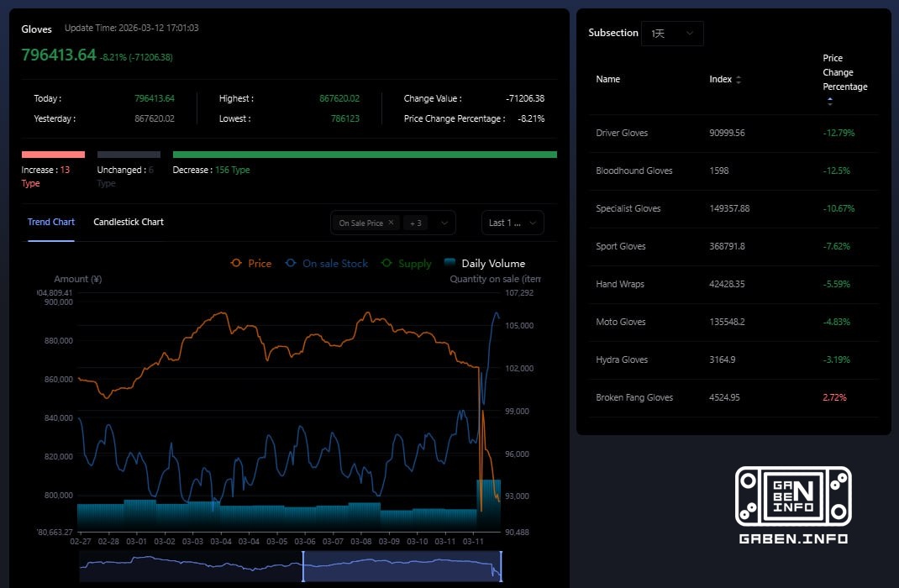899x588 pixels.
Task: Switch to the Candlestick Chart tab
Action: tap(129, 222)
